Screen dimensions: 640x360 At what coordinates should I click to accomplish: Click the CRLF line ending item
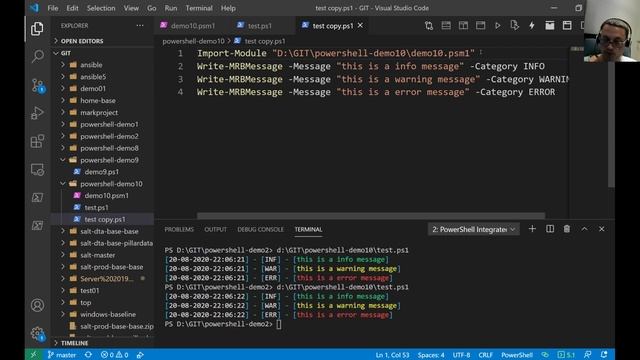click(x=485, y=355)
